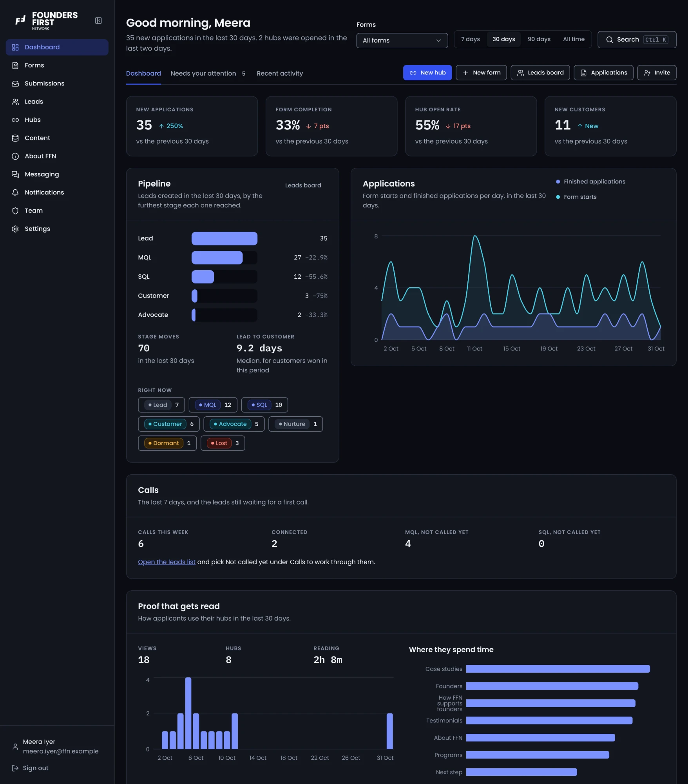Open Team page in sidebar
This screenshot has width=688, height=784.
click(x=57, y=211)
